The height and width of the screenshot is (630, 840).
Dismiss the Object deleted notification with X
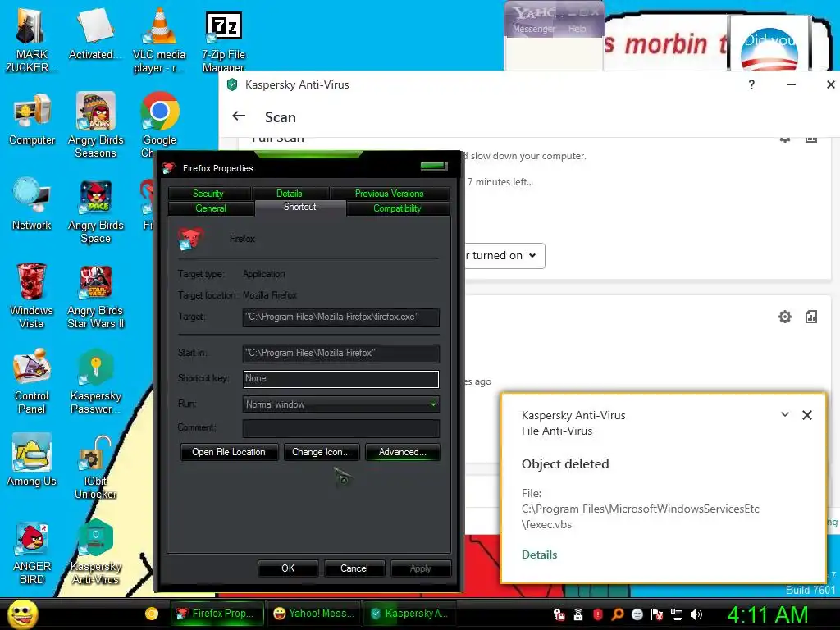tap(807, 415)
